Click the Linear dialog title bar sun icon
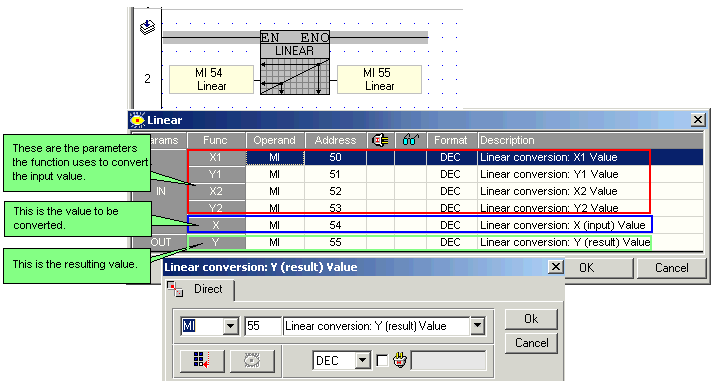The height and width of the screenshot is (384, 715). (x=137, y=120)
